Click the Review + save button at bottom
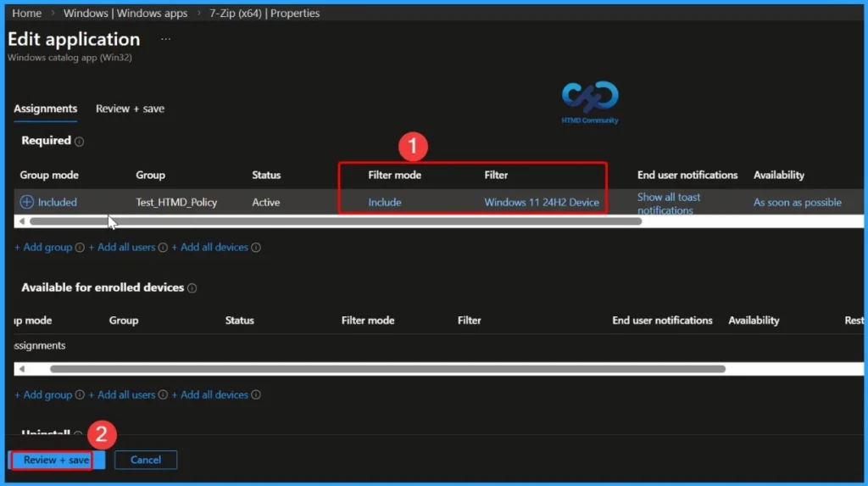The height and width of the screenshot is (486, 868). point(57,460)
